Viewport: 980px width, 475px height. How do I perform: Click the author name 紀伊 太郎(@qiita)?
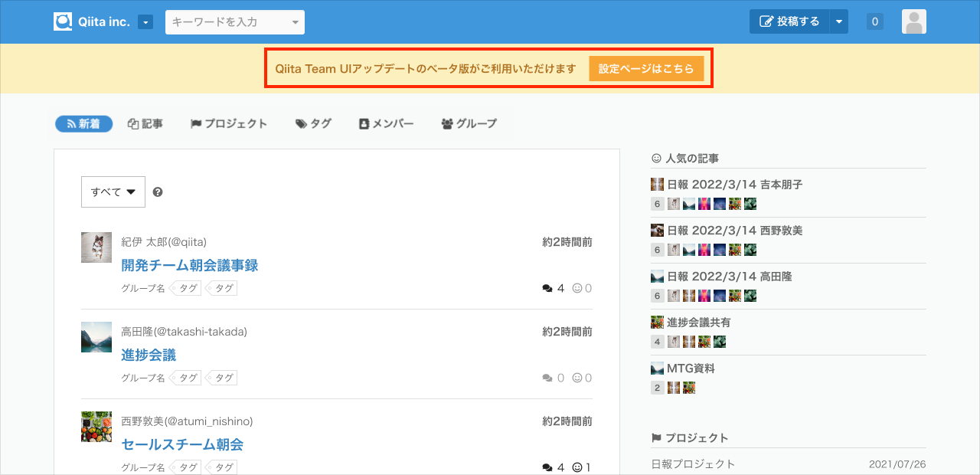164,242
